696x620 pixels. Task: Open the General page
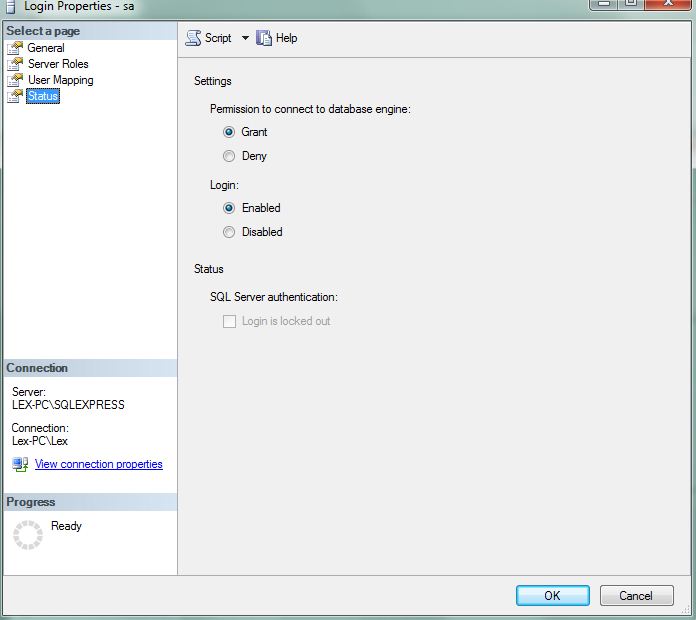(46, 48)
